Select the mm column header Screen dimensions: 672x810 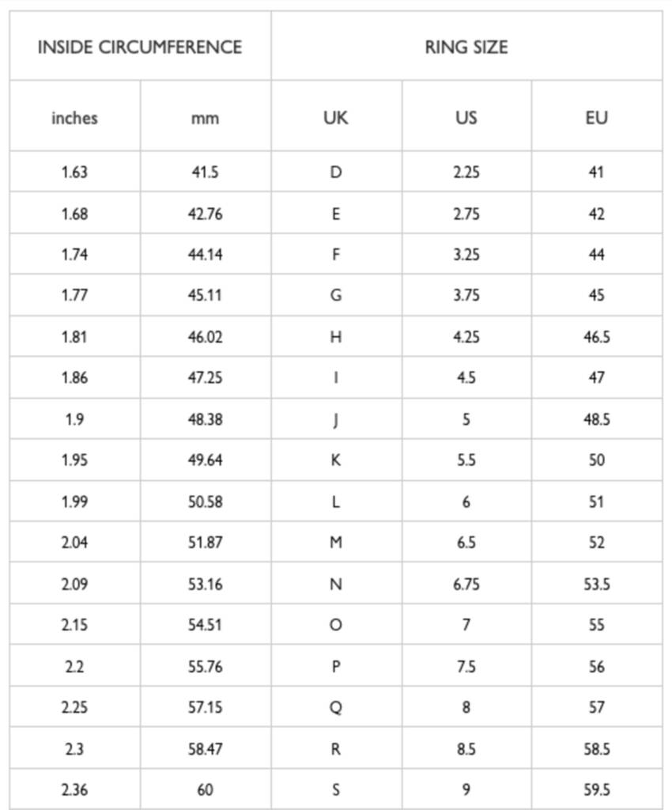pyautogui.click(x=205, y=119)
